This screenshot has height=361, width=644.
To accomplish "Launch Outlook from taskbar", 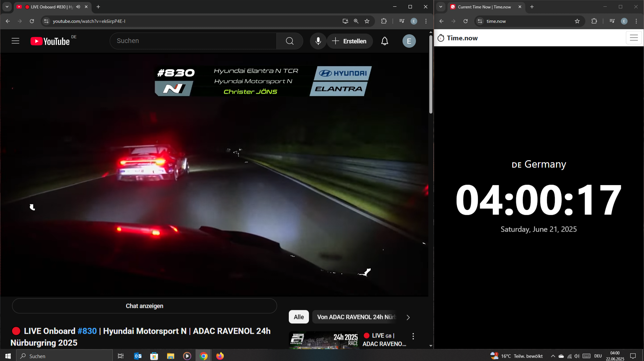I will [x=138, y=356].
